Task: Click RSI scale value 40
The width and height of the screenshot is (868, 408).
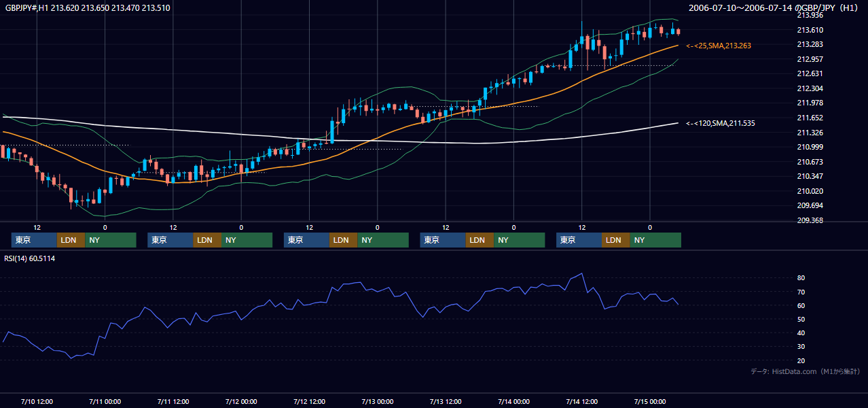Action: (801, 333)
